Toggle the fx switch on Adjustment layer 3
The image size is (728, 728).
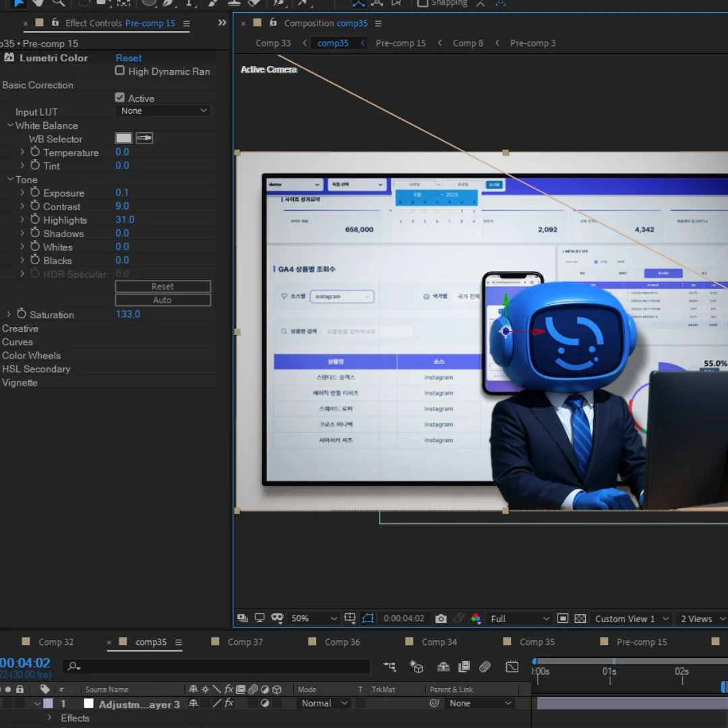229,703
